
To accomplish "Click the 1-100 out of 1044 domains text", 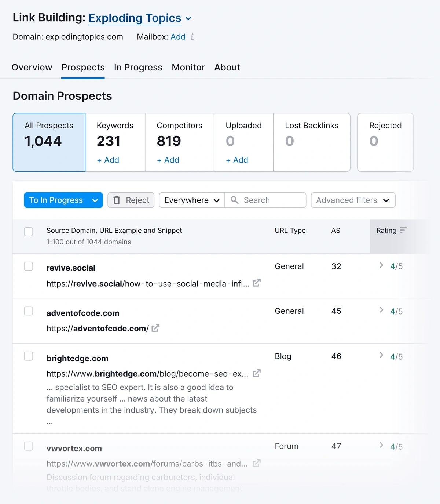I will coord(89,242).
